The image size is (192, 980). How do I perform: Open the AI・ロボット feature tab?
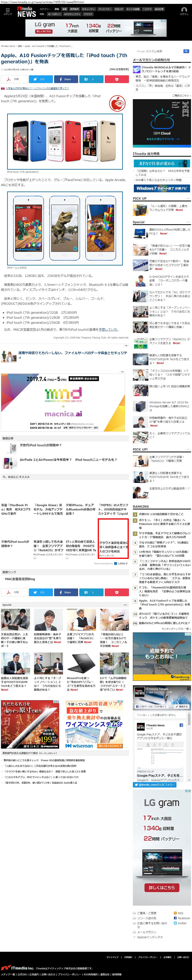tap(54, 14)
